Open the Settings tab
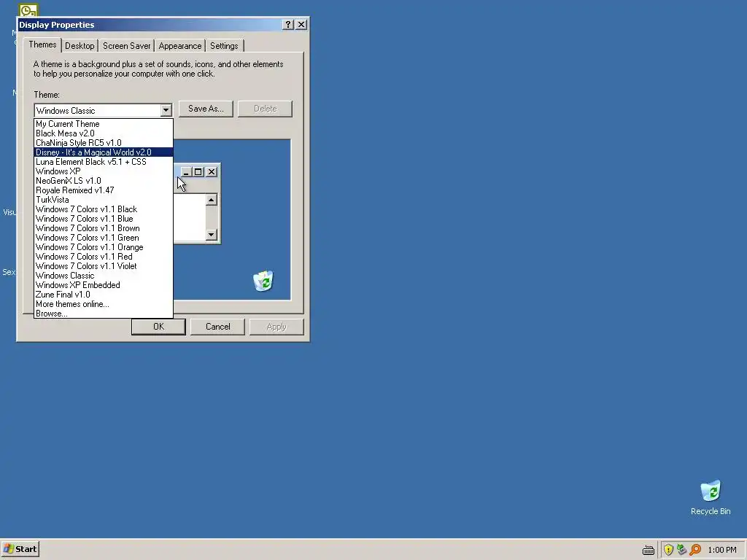This screenshot has height=560, width=747. coord(224,46)
